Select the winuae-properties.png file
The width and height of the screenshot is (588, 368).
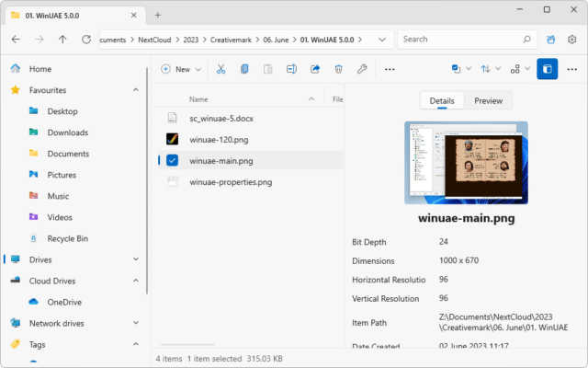pos(231,182)
